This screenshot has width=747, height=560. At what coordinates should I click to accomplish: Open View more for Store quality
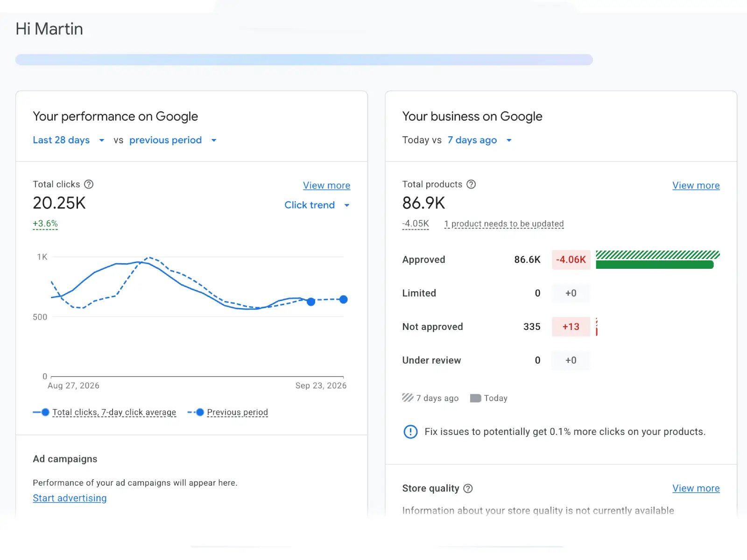[696, 488]
